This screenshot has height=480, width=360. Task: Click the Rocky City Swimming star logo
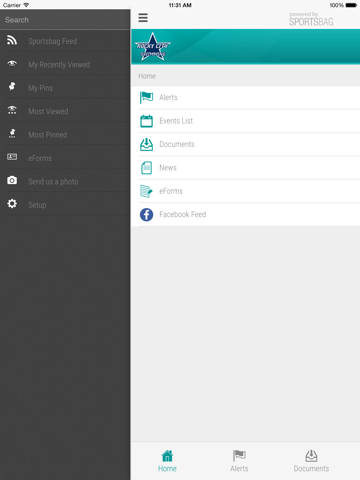tap(153, 47)
